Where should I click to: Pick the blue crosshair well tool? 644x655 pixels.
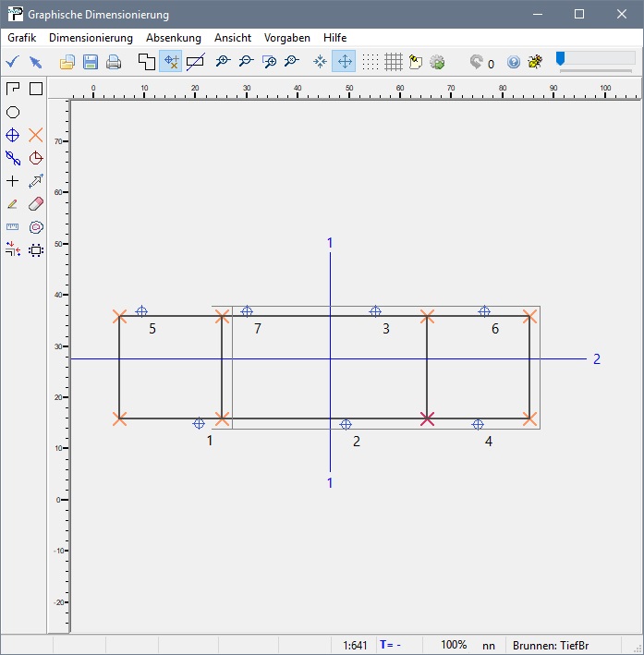pos(13,135)
